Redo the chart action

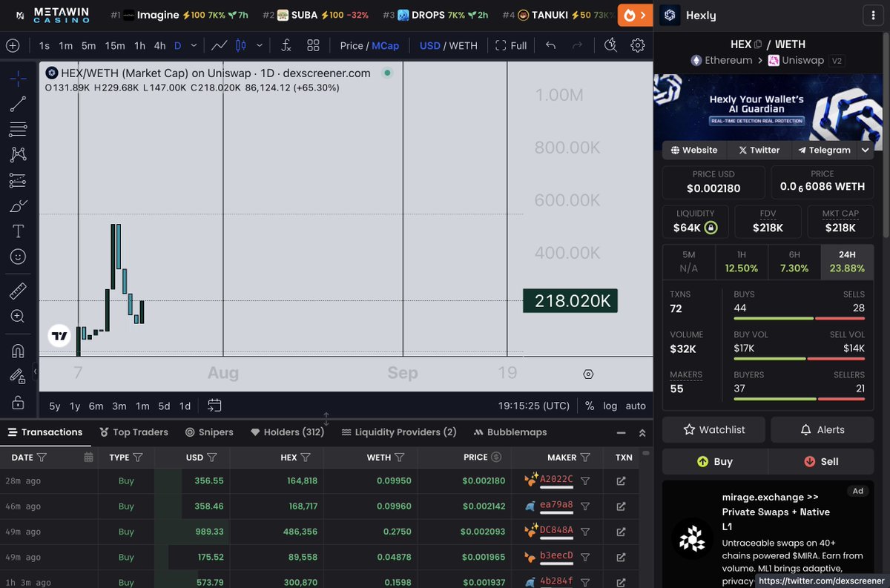[x=577, y=45]
